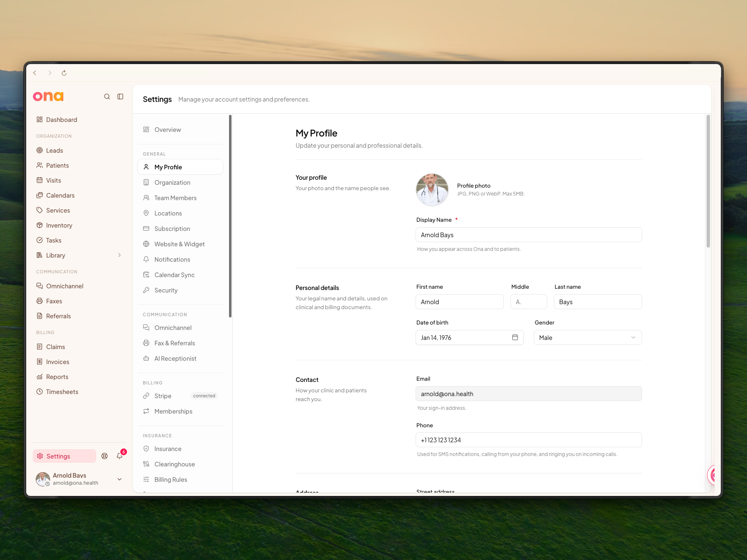Open notifications bell with badge

tap(120, 456)
